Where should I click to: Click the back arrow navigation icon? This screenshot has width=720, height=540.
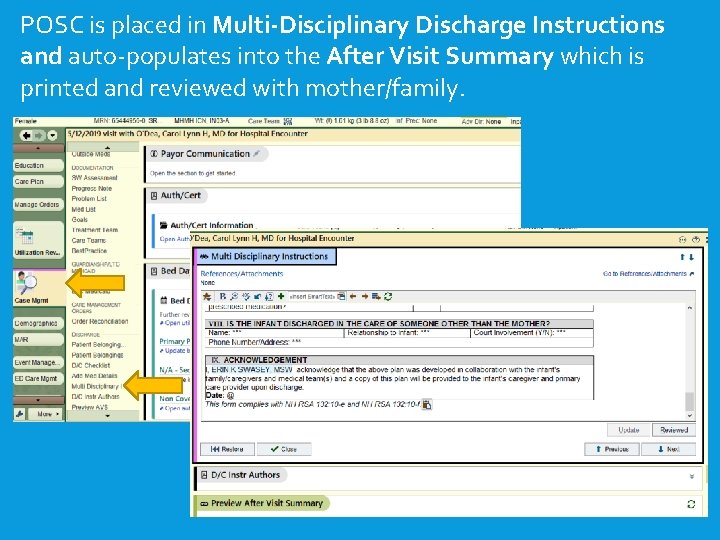tap(27, 135)
